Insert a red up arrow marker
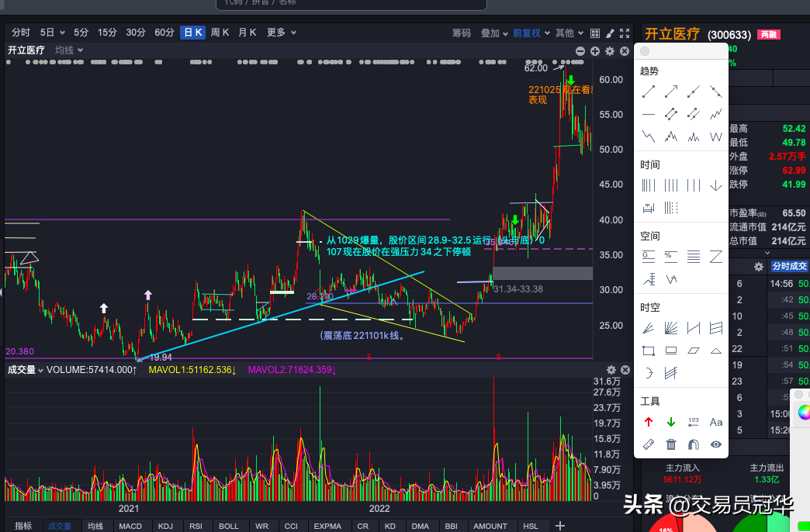 pyautogui.click(x=649, y=422)
